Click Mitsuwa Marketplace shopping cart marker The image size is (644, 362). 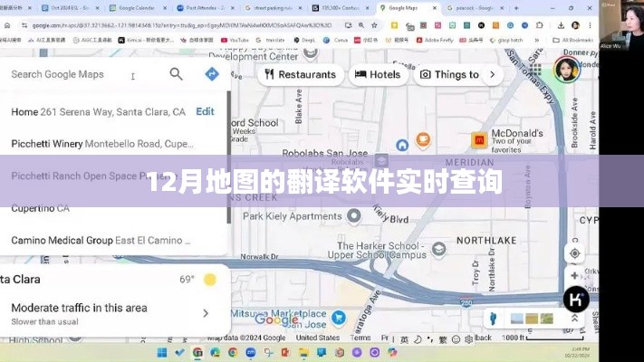coord(339,318)
